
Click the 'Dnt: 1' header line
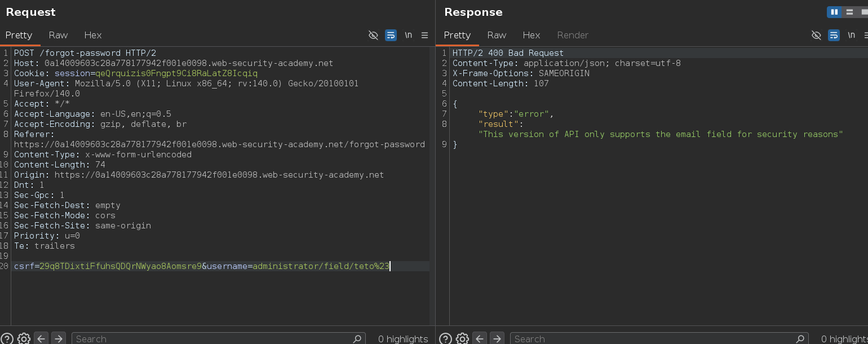click(29, 185)
